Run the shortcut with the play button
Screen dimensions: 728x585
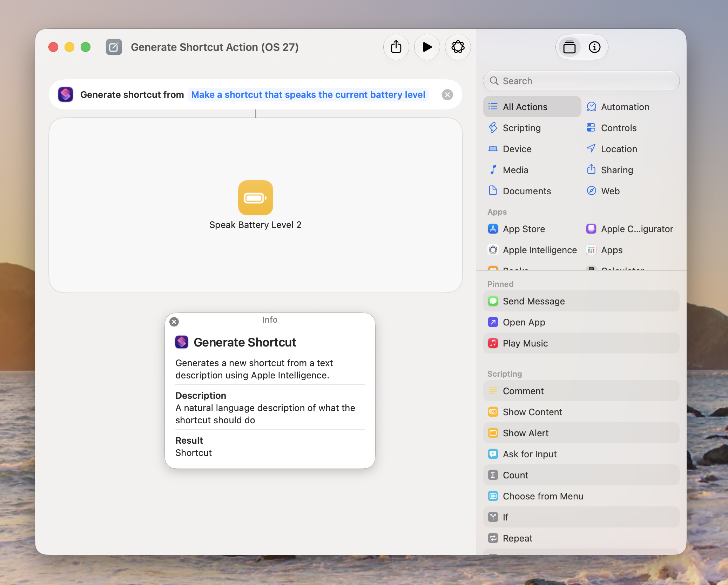[427, 47]
